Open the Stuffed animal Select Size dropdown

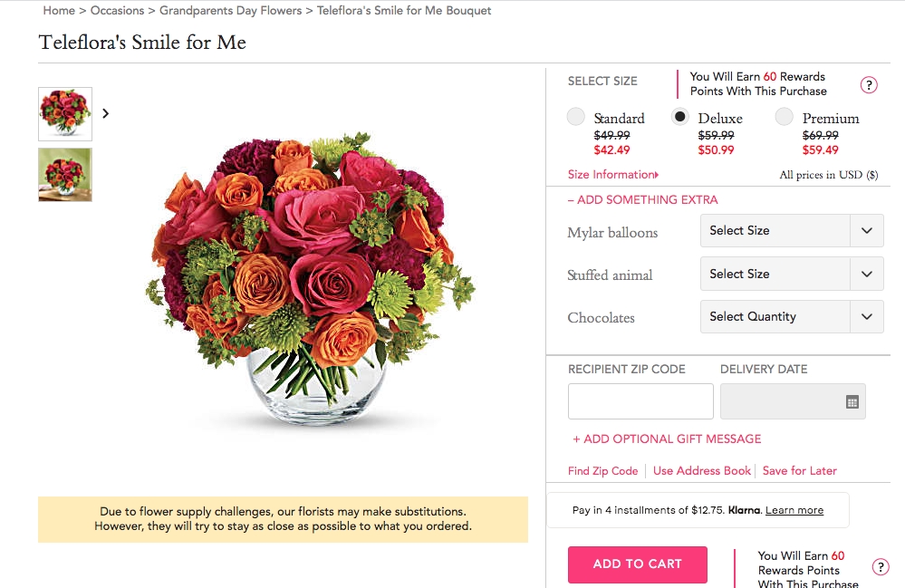coord(790,274)
